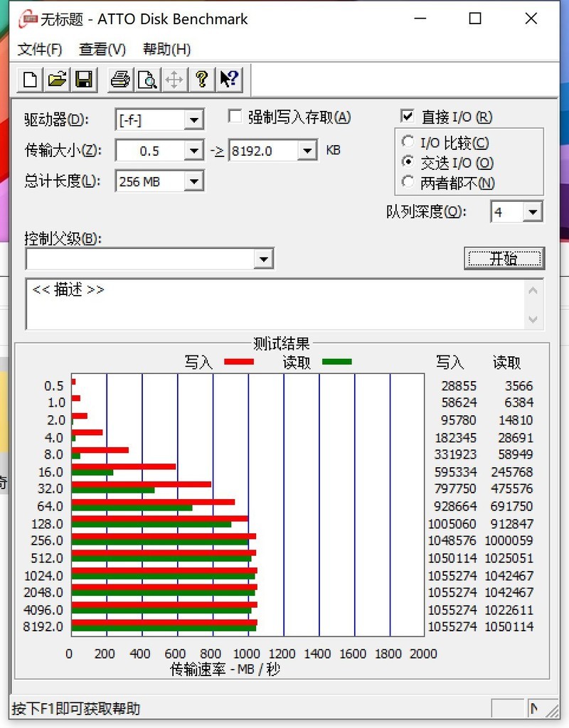Select the pan crosshair toolbar icon

174,80
